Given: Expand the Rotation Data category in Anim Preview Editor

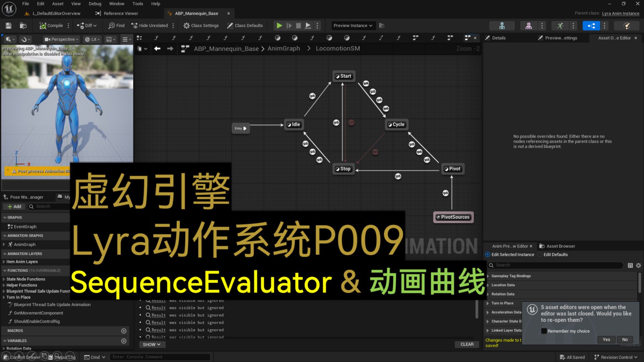Looking at the screenshot, I should coord(488,294).
